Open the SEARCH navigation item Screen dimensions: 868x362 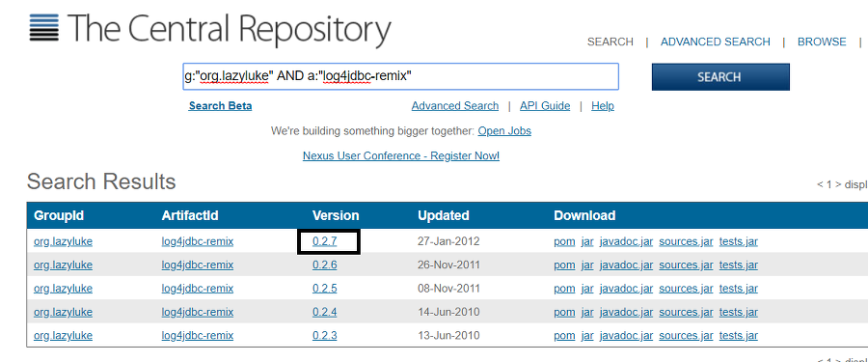(x=610, y=42)
